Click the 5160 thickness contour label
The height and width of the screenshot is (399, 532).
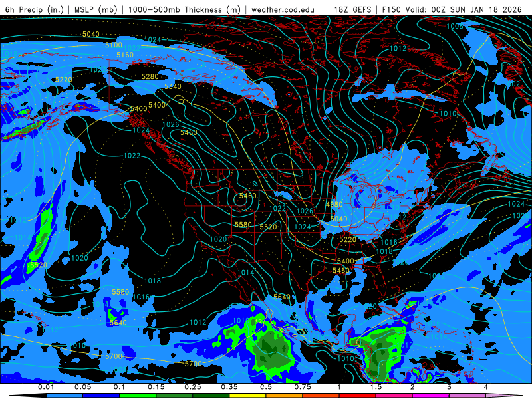click(125, 55)
